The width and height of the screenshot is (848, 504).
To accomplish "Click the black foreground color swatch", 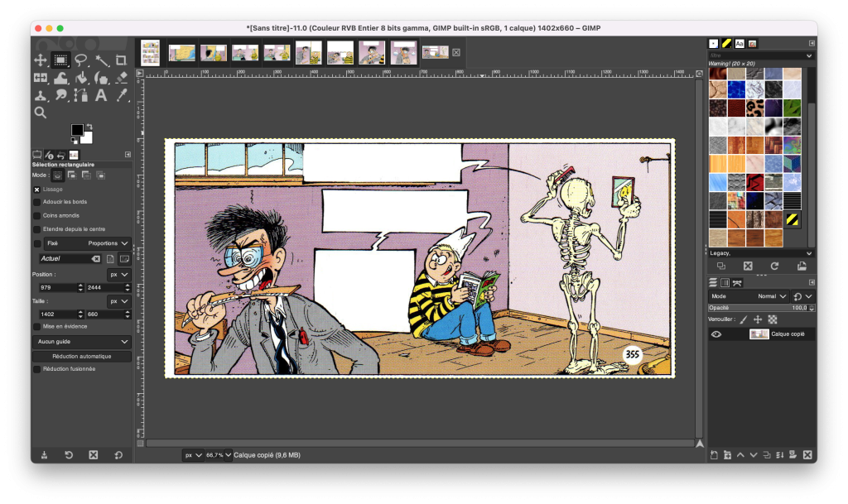I will [76, 130].
